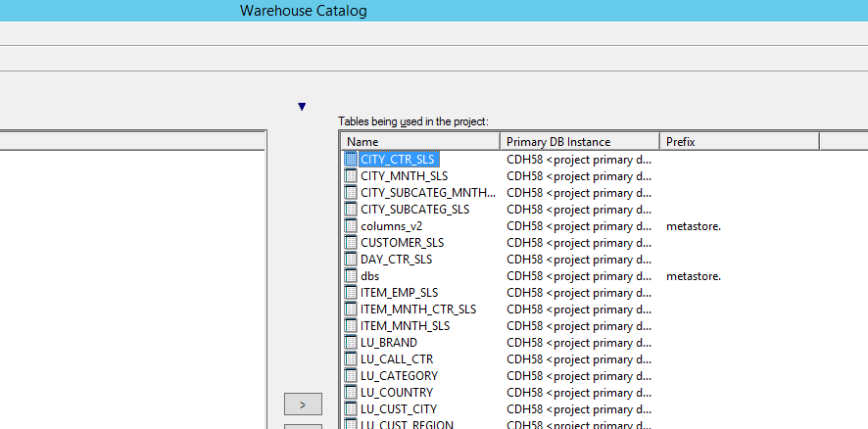Sort by Primary DB Instance column
The height and width of the screenshot is (429, 868).
coord(579,142)
